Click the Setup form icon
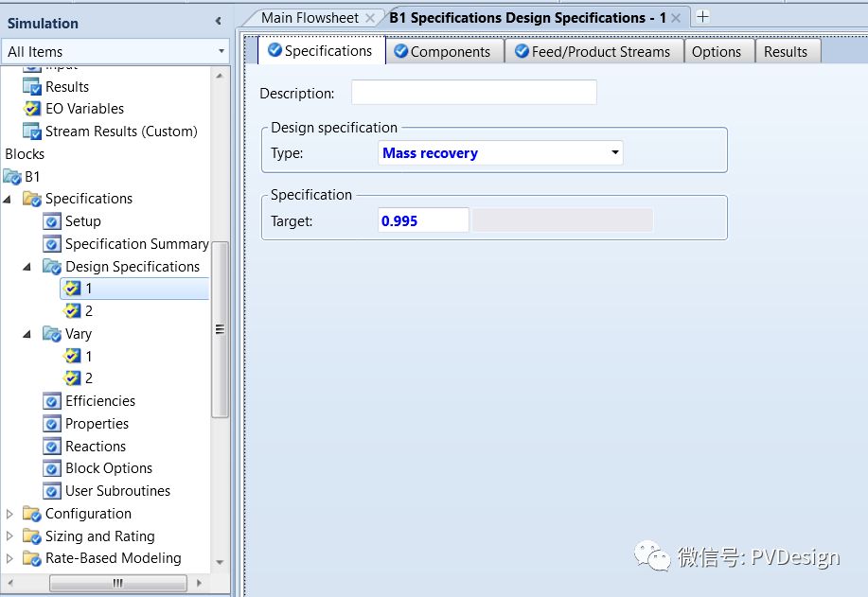Screen dimensions: 868x597 [x=51, y=221]
